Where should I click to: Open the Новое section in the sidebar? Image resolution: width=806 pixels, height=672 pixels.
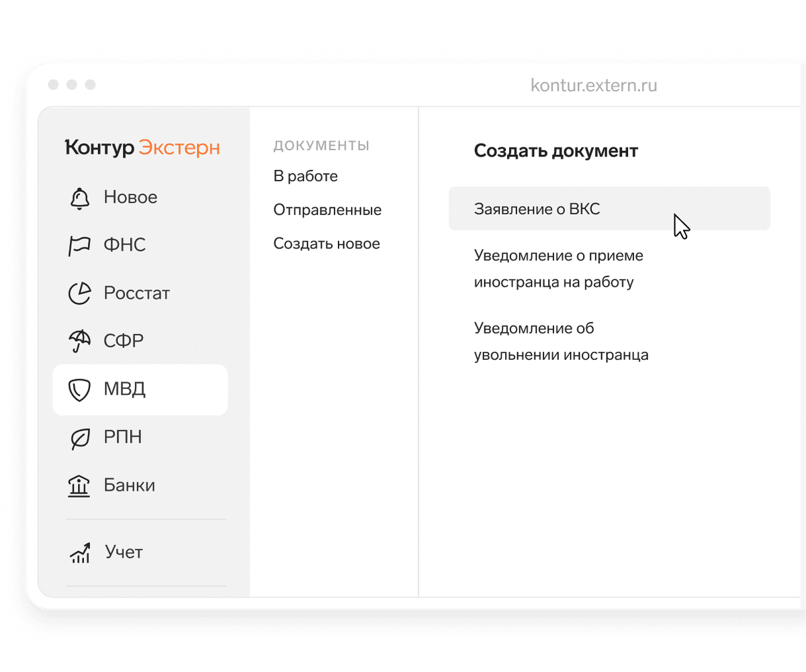coord(130,197)
